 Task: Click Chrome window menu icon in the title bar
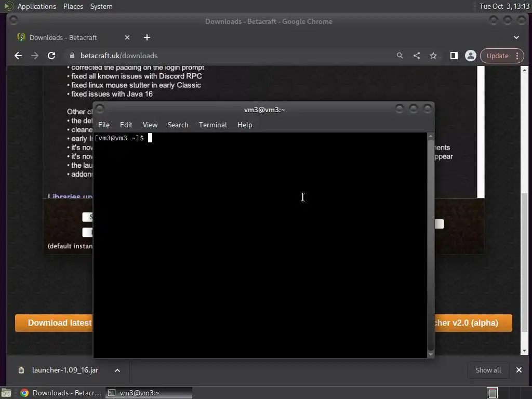point(14,21)
